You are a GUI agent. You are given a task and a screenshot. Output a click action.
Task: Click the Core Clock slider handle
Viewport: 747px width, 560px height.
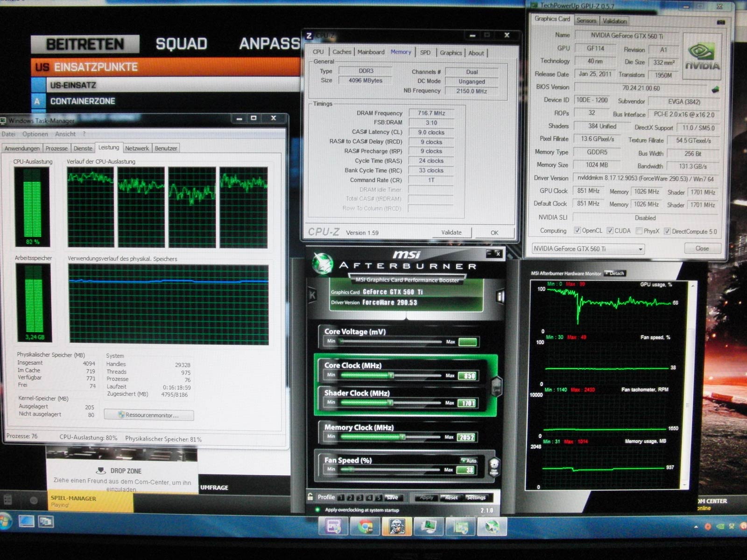391,376
